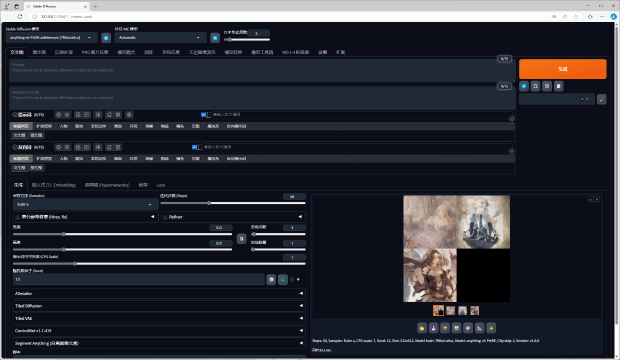The width and height of the screenshot is (620, 360).
Task: Expand the Tiled Diffusion section
Action: point(159,306)
